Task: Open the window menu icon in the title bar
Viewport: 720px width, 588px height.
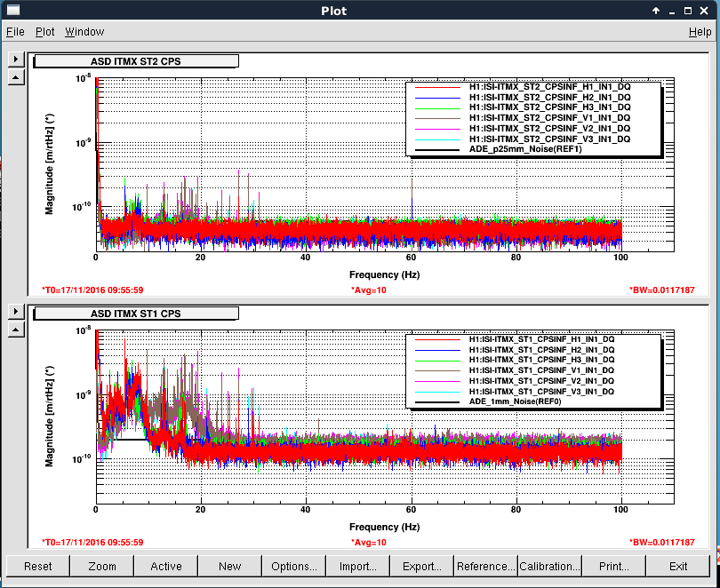Action: click(13, 11)
